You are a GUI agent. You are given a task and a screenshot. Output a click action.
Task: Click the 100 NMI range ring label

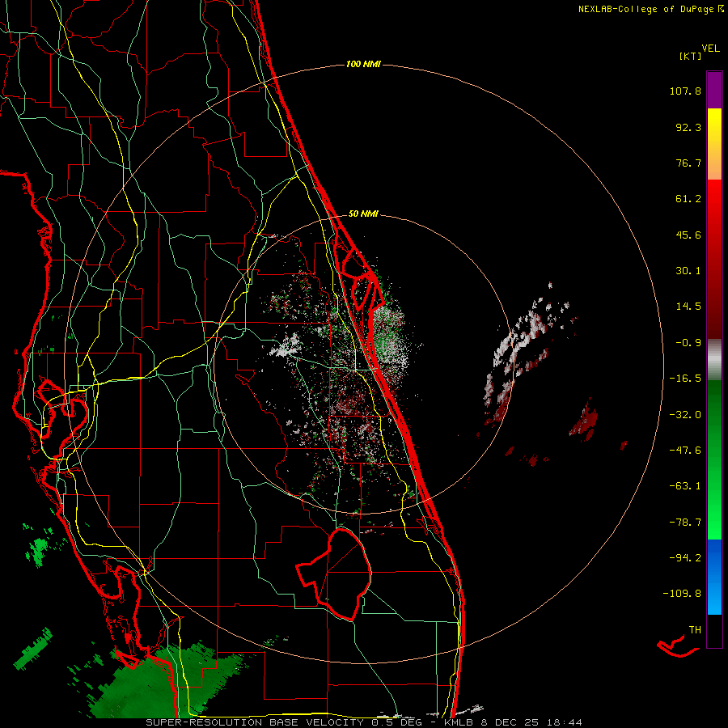[x=363, y=64]
